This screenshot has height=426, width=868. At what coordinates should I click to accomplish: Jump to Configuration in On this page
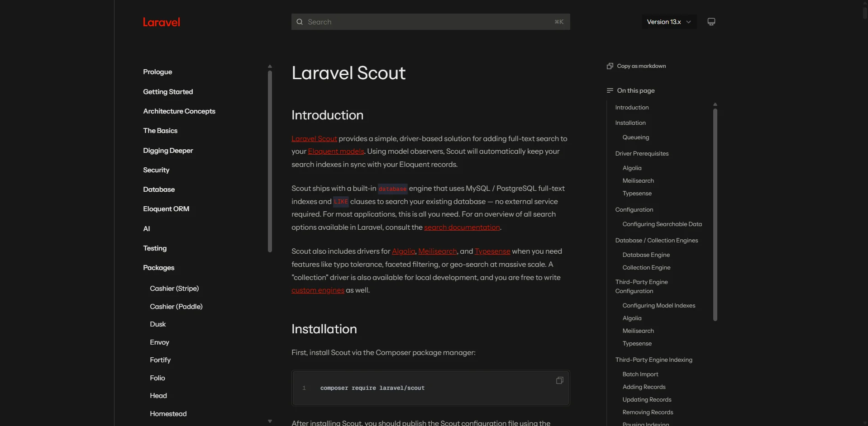coord(634,210)
